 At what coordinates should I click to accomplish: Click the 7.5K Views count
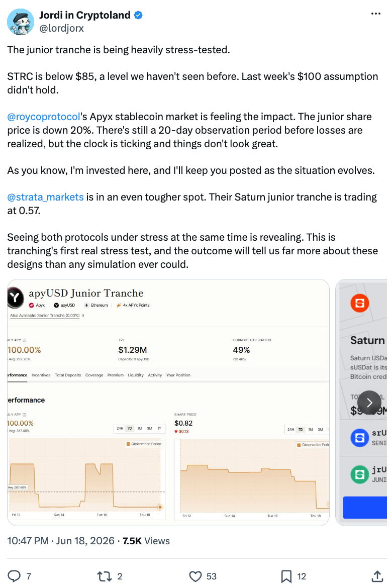click(146, 541)
